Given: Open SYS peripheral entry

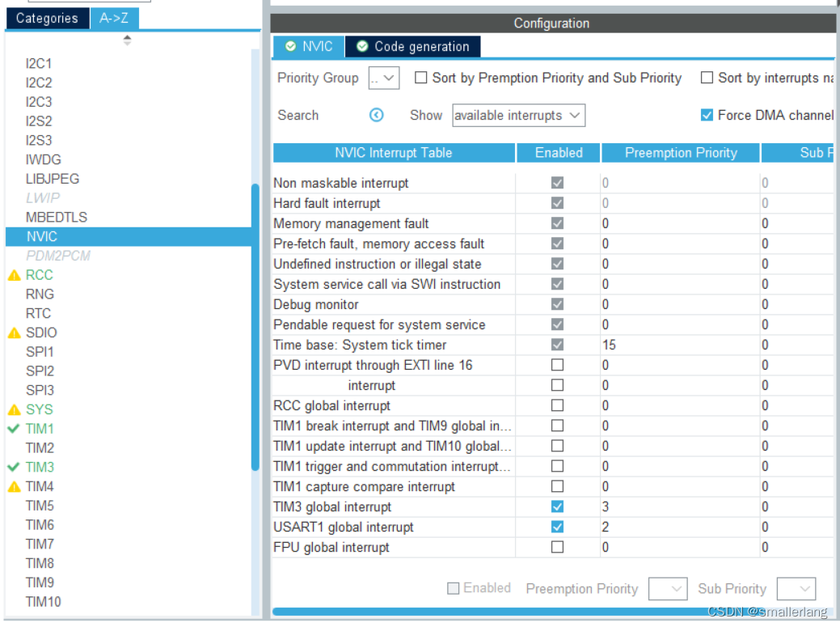Looking at the screenshot, I should 40,410.
